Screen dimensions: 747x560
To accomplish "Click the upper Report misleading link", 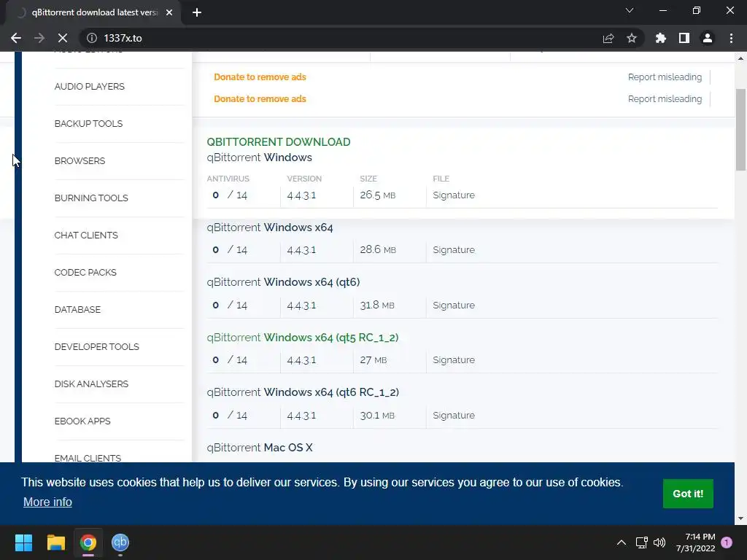I will pos(665,77).
